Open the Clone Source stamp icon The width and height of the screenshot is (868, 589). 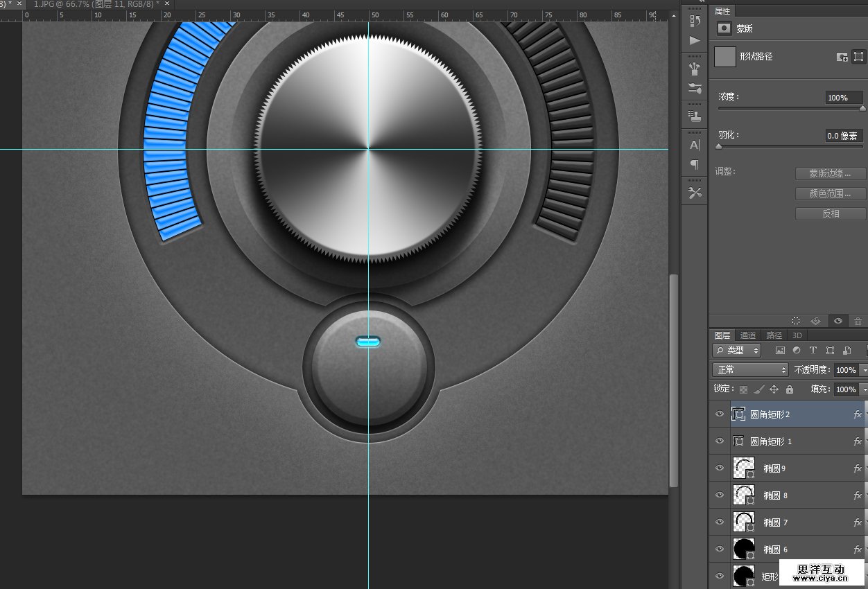click(694, 116)
